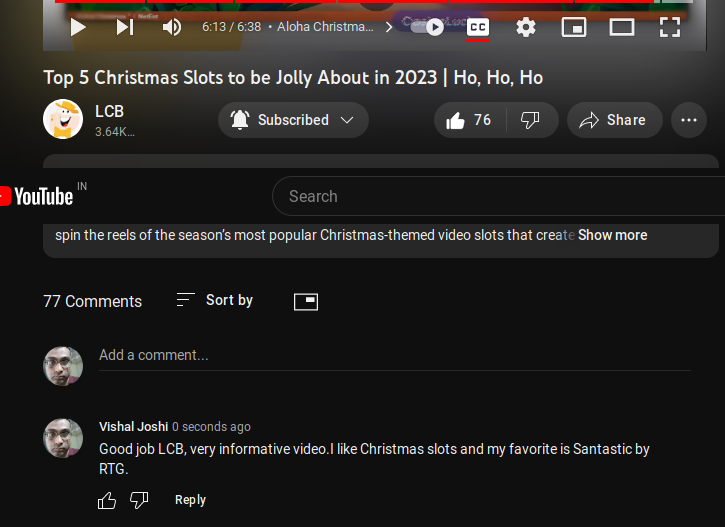This screenshot has height=527, width=725.
Task: Dislike the video
Action: pyautogui.click(x=530, y=120)
